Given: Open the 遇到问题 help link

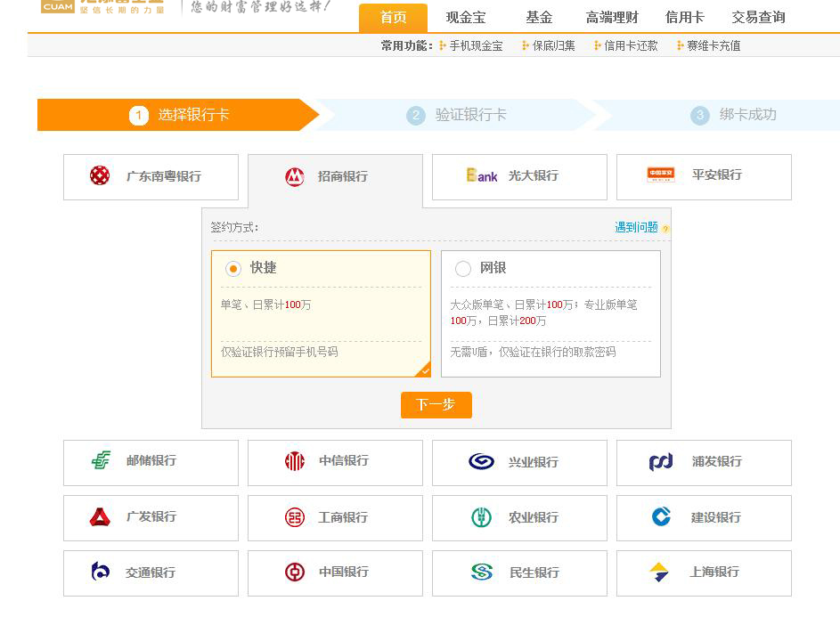Looking at the screenshot, I should point(636,228).
